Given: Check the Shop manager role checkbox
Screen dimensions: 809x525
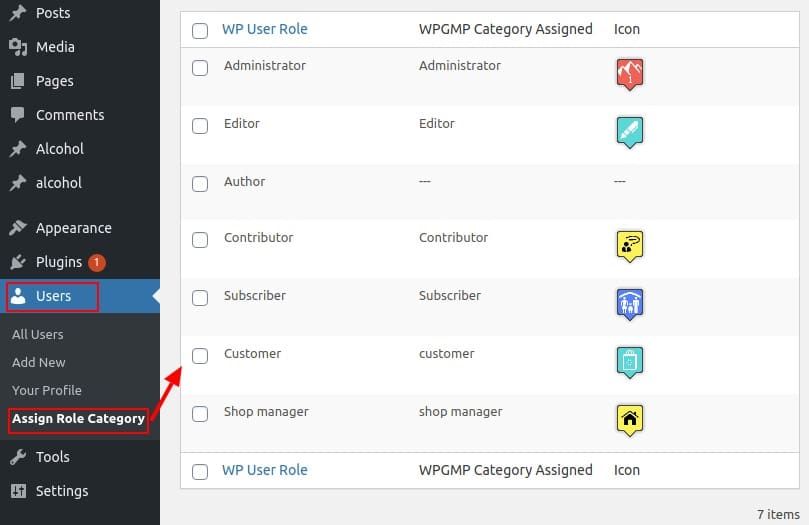Looking at the screenshot, I should [200, 414].
